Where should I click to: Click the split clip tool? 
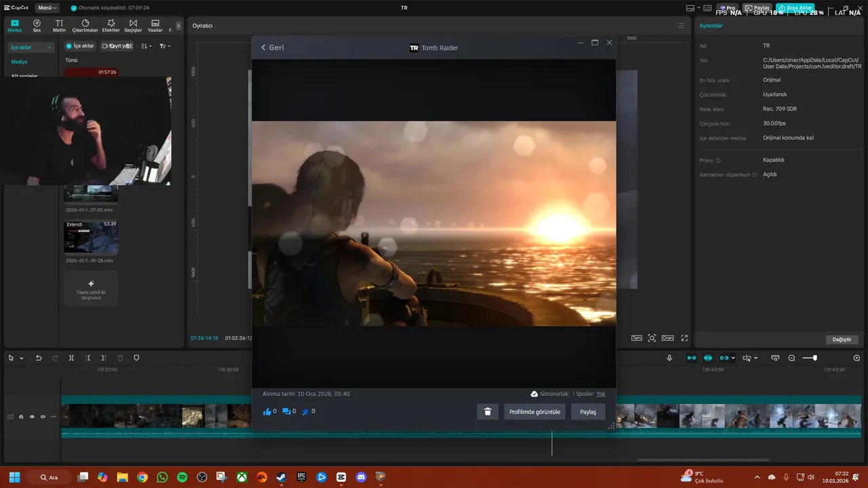71,358
